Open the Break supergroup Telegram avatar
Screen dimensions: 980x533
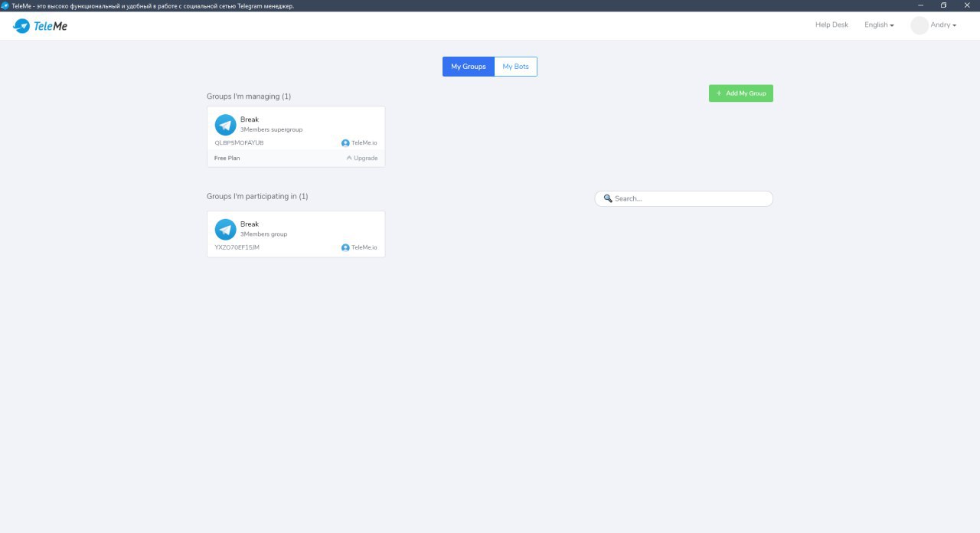[225, 125]
